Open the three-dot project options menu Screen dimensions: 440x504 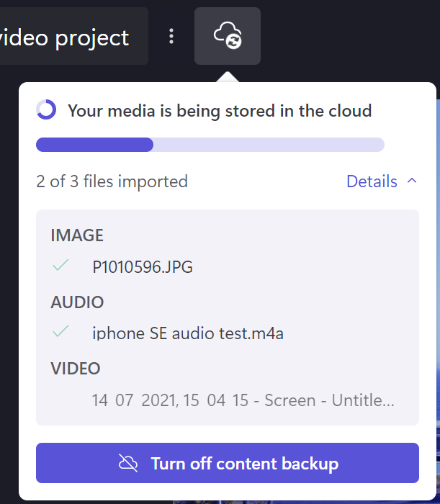pos(171,36)
